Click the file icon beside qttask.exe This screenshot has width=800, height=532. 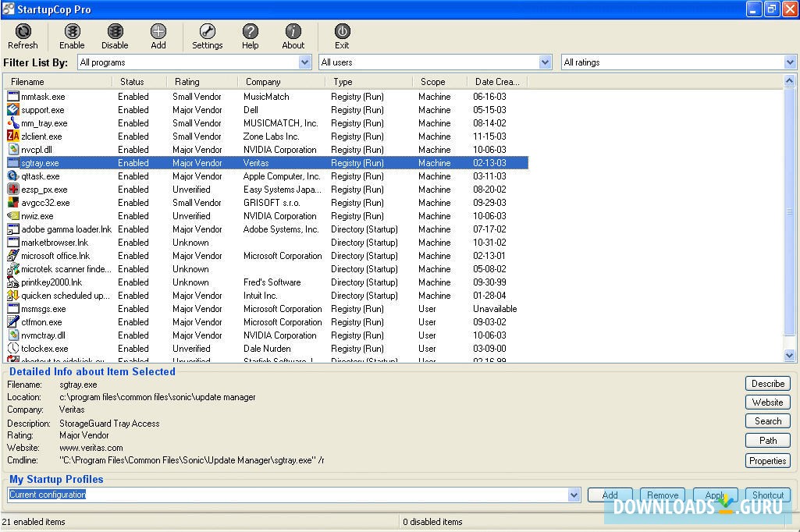pyautogui.click(x=12, y=176)
